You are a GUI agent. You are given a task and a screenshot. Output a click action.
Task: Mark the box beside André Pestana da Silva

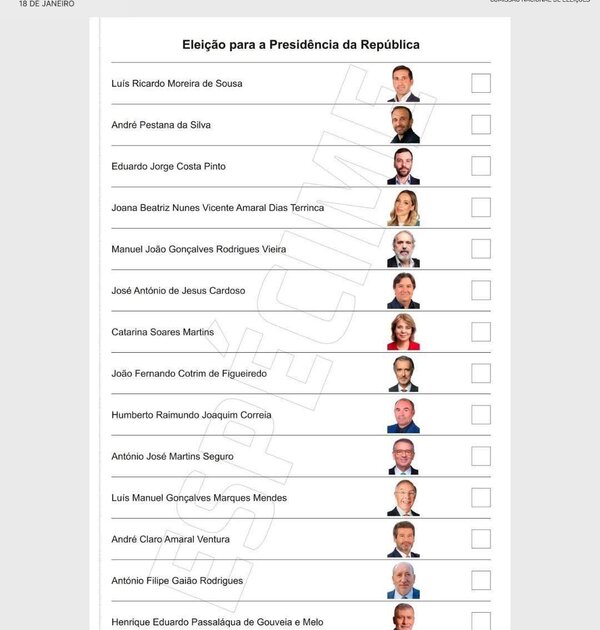click(x=481, y=125)
